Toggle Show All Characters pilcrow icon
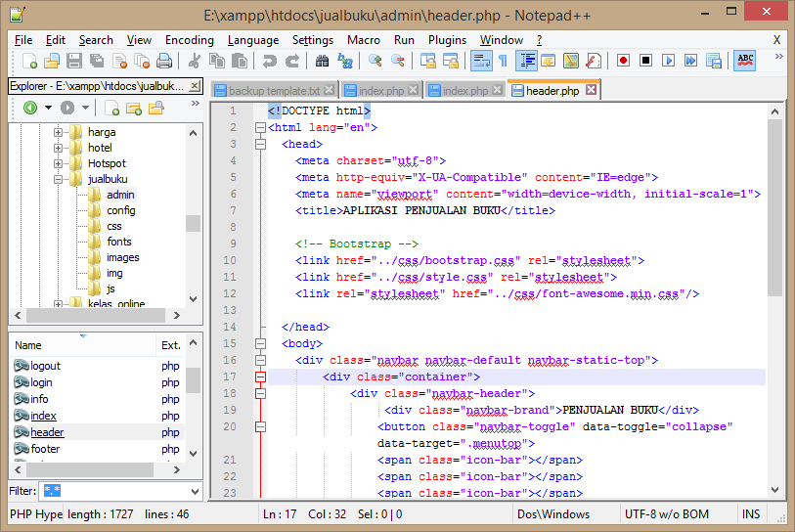795x532 pixels. (x=503, y=61)
